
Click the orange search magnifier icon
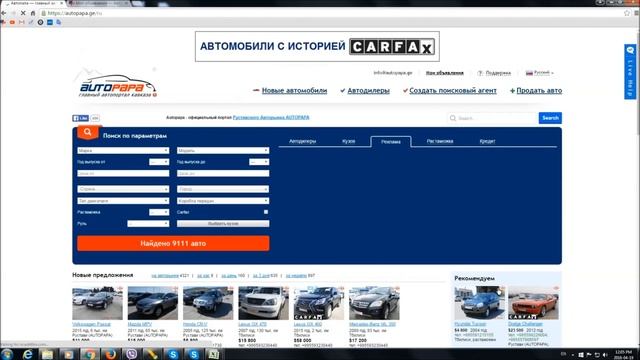(87, 132)
